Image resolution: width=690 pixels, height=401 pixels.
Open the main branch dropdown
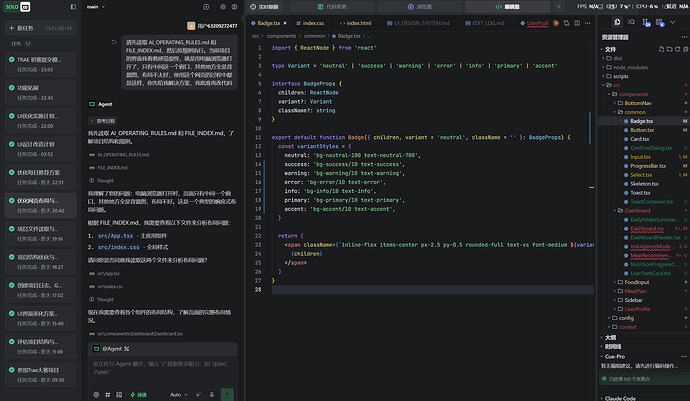click(96, 7)
